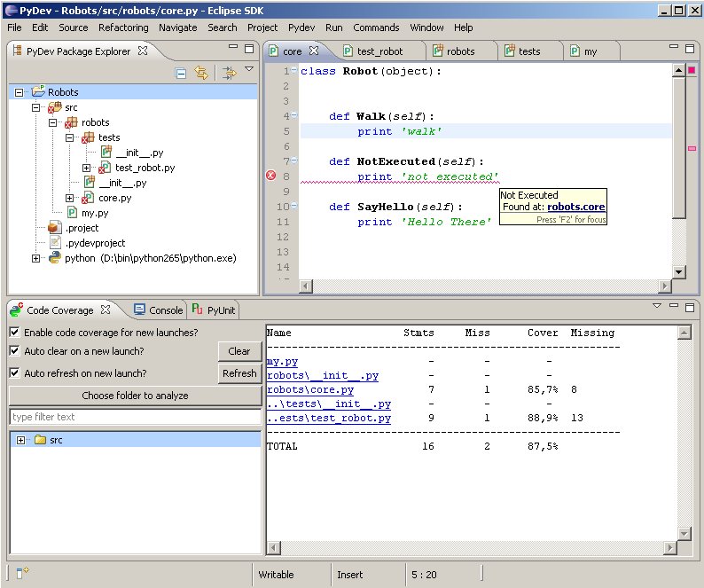
Task: Click coverage report horizontal scrollbar right arrow
Action: (x=670, y=547)
